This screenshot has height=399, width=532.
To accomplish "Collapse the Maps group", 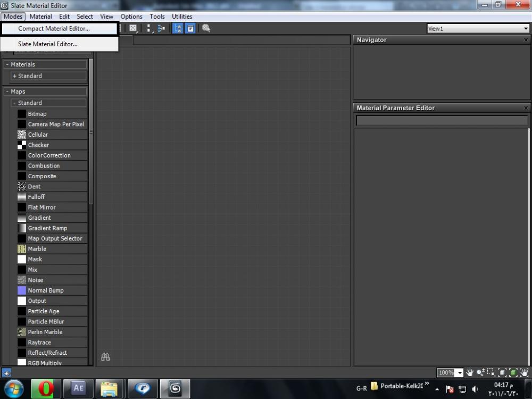I will pos(7,92).
